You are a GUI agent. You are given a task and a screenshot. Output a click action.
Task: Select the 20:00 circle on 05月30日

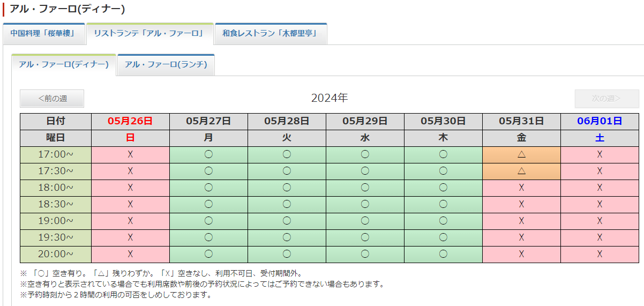coord(443,254)
